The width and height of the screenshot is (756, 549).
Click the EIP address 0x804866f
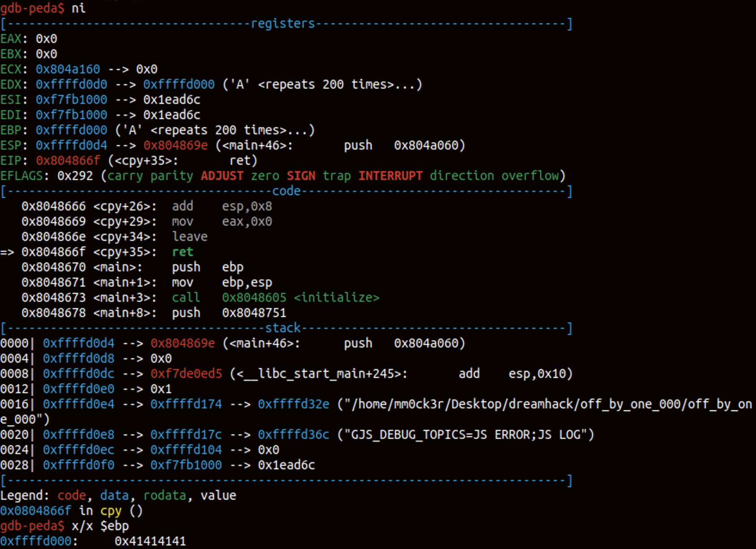point(68,161)
